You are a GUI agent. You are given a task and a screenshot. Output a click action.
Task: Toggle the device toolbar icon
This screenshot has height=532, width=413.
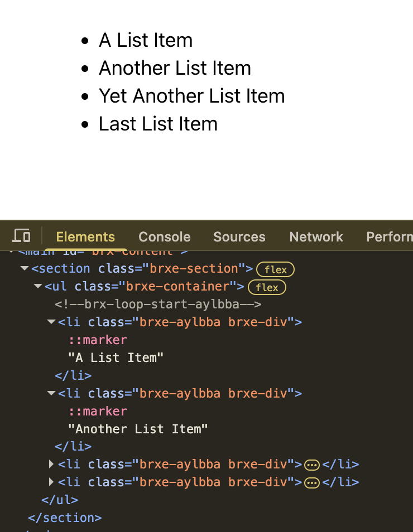[x=21, y=236]
